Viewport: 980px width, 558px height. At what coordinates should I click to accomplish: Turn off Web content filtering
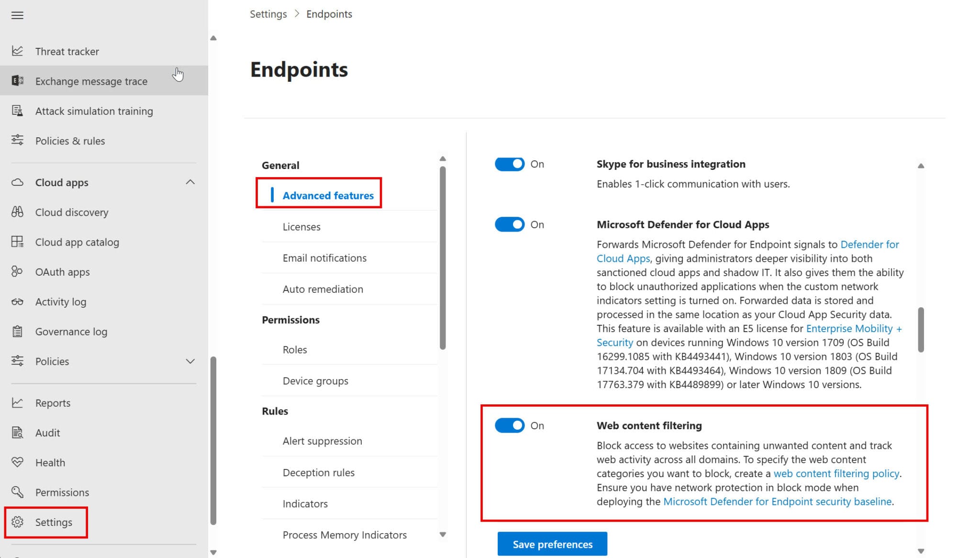click(509, 425)
